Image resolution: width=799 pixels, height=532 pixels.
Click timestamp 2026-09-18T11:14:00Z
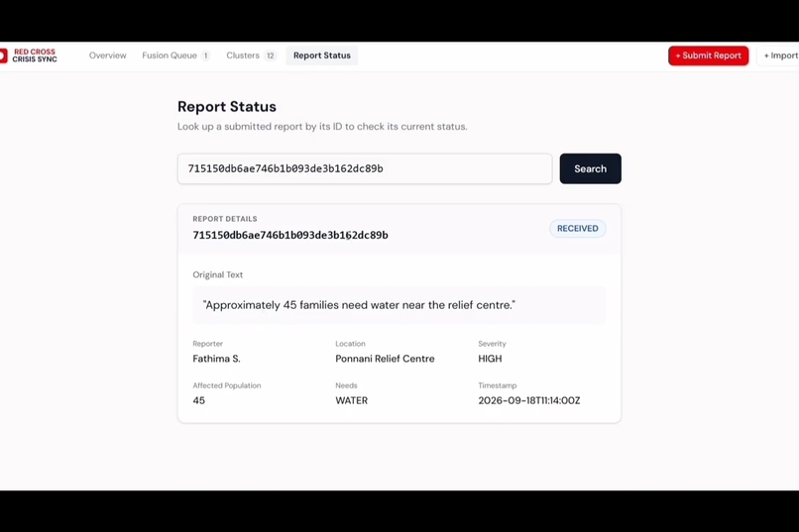click(x=529, y=400)
